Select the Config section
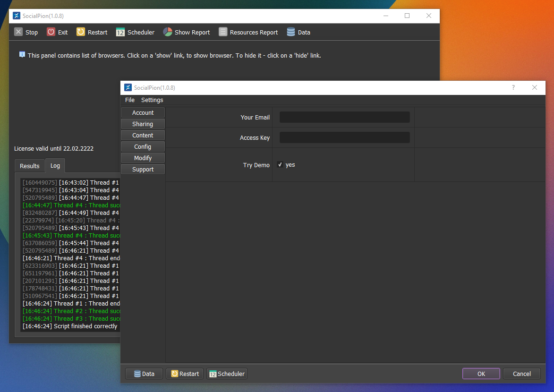The height and width of the screenshot is (392, 554). click(143, 146)
